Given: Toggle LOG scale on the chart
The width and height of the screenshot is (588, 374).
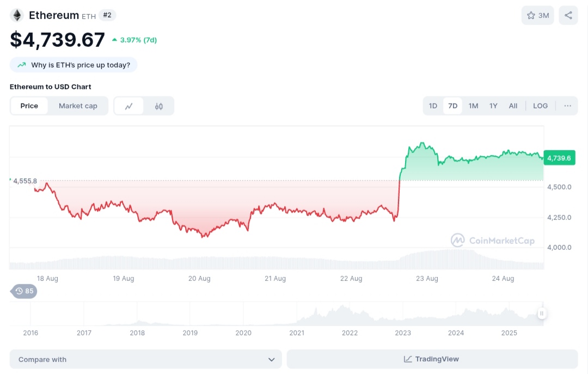Looking at the screenshot, I should [541, 106].
